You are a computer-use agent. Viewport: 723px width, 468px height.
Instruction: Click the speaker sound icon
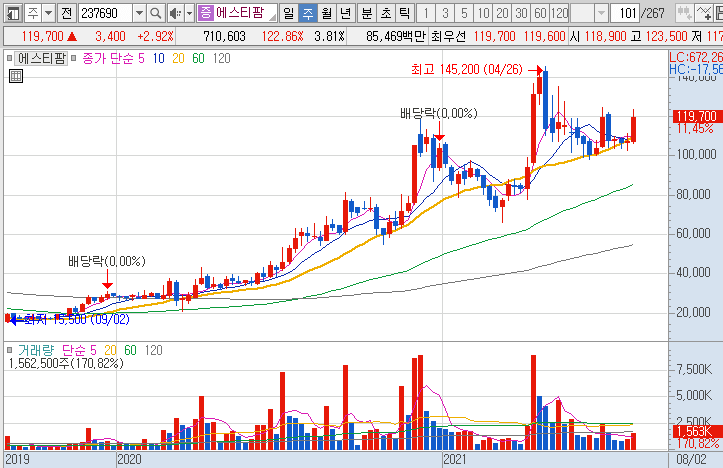(176, 13)
